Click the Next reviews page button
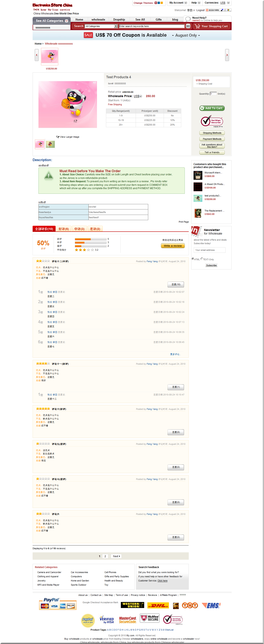264x644 pixels. 116,557
